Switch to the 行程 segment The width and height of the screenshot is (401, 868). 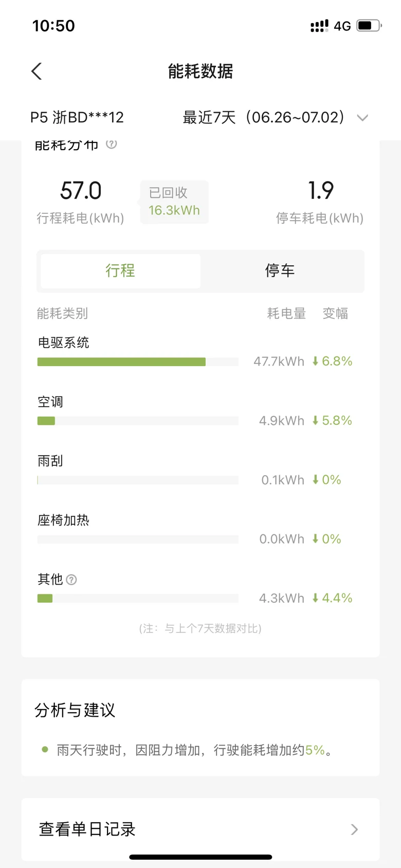(x=120, y=271)
